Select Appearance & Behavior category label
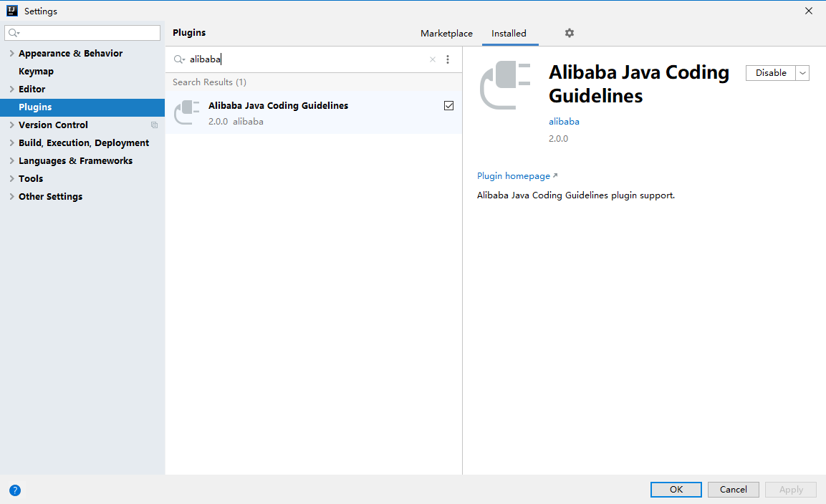Screen dimensions: 826x504 pos(71,53)
